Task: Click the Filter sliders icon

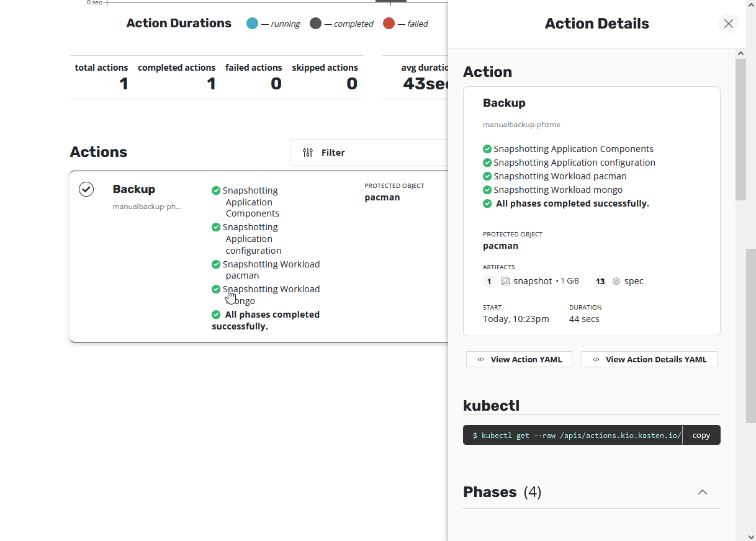Action: coord(308,153)
